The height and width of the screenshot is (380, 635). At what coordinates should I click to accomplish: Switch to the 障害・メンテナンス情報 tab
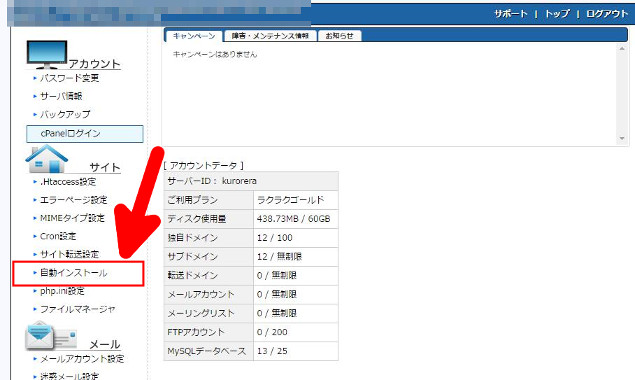pos(270,36)
